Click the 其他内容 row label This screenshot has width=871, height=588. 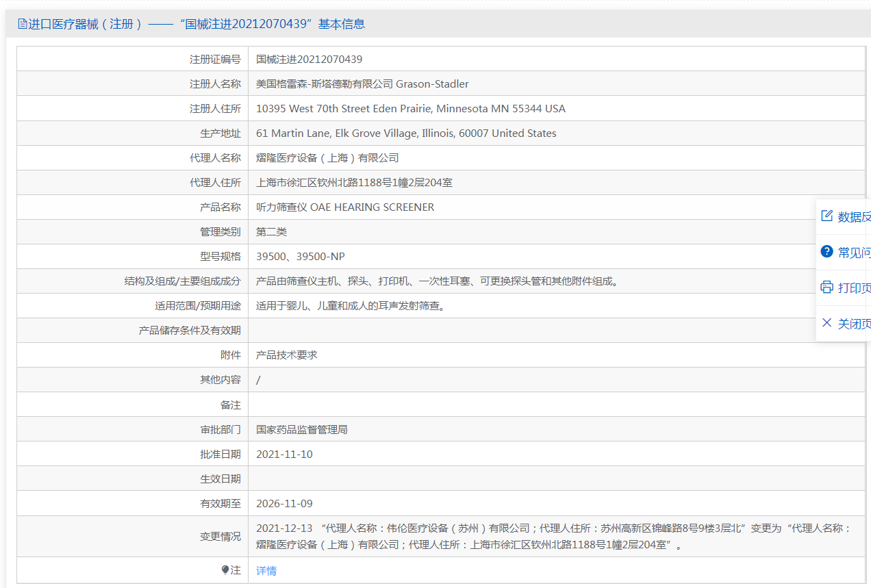[220, 380]
